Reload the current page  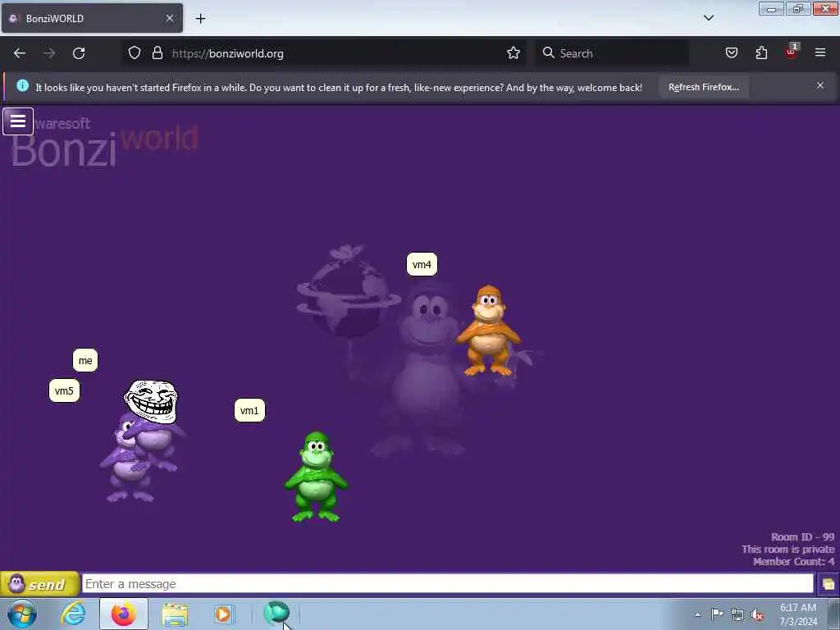click(x=79, y=53)
